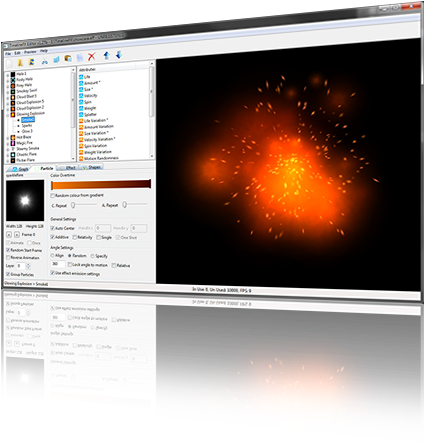
Task: Click the thumbnail icon beside Cloud Blast 3
Action: click(13, 97)
